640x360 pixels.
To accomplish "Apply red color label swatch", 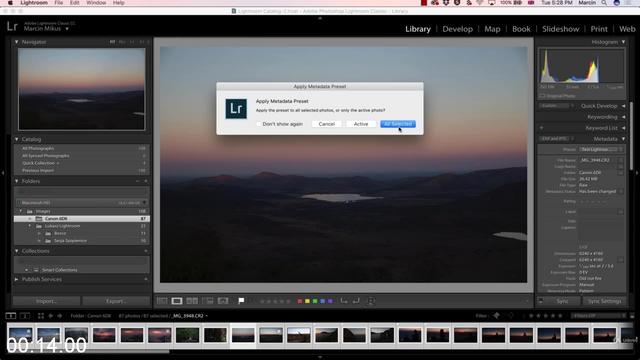I will click(x=300, y=301).
